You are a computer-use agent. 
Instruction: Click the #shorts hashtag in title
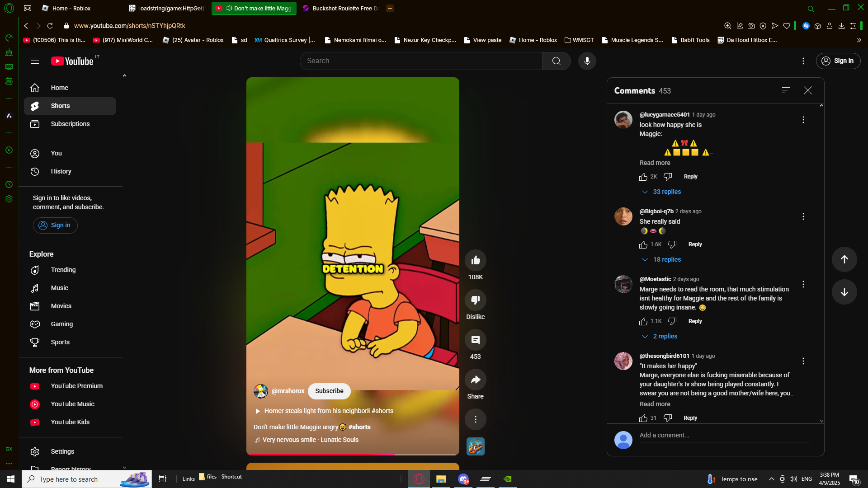coord(359,427)
